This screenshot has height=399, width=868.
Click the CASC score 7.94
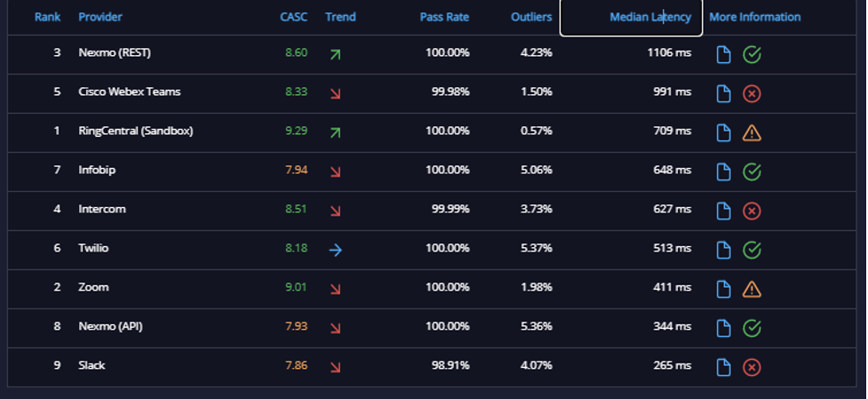[296, 170]
